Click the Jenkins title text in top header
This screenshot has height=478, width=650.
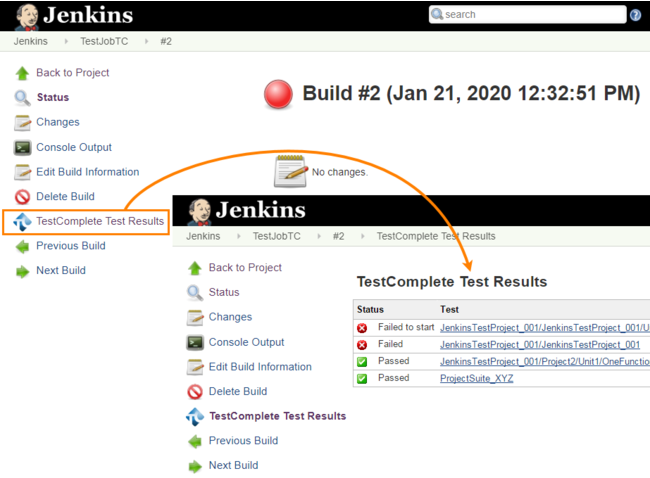(88, 15)
